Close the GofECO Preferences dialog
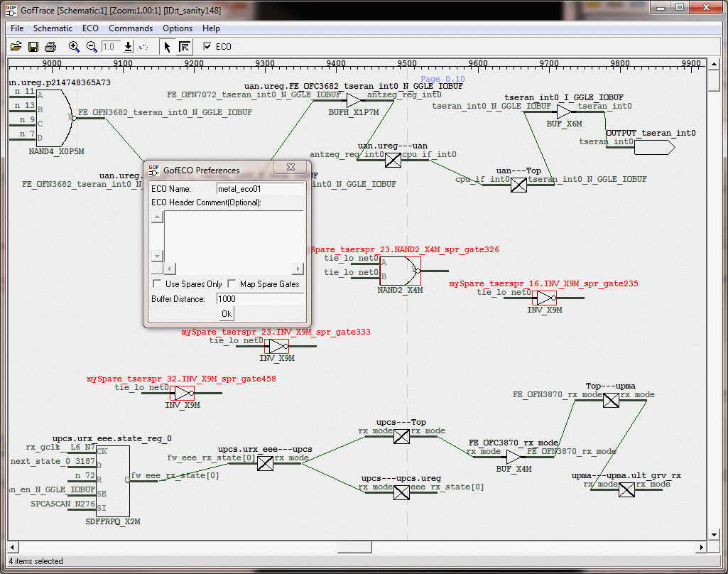The image size is (728, 574). [292, 168]
